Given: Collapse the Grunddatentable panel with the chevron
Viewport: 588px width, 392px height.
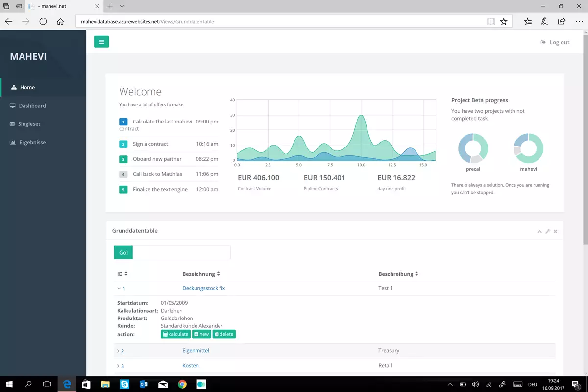Looking at the screenshot, I should point(539,231).
